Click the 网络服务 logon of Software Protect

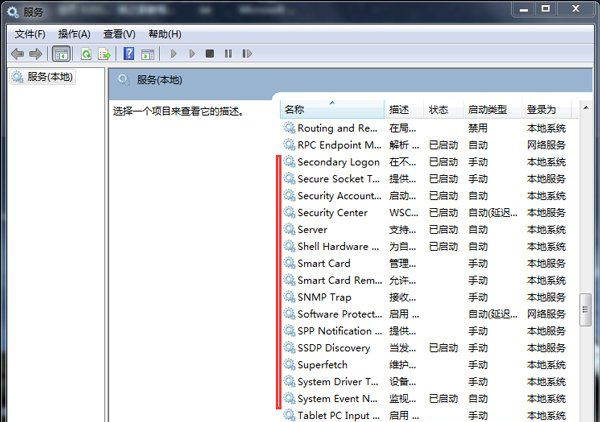546,314
